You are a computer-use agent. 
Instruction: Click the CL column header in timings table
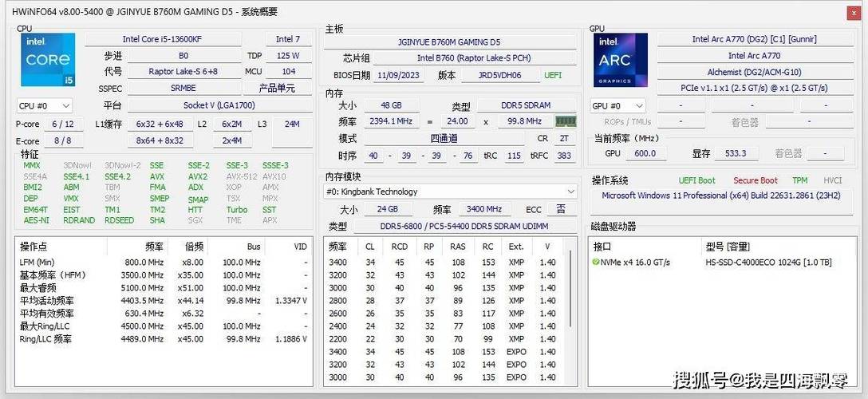[x=370, y=247]
